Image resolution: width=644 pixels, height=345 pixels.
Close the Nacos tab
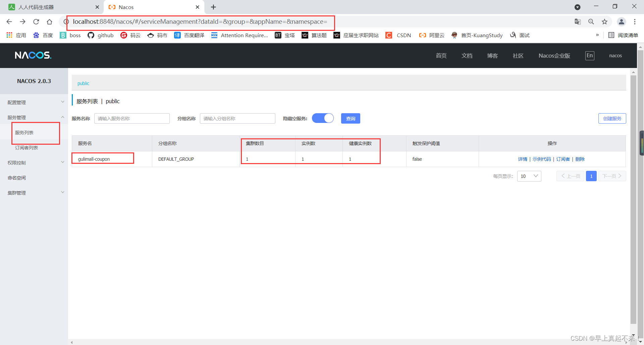pos(198,7)
